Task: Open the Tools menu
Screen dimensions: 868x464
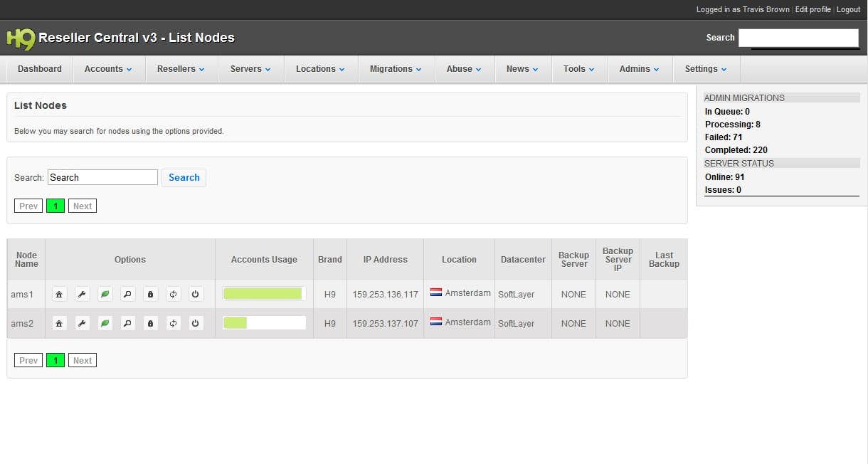Action: click(579, 69)
